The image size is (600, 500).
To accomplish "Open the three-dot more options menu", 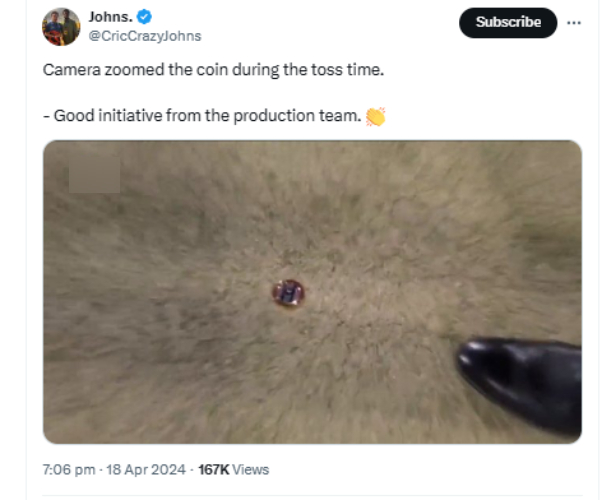I will (x=574, y=22).
